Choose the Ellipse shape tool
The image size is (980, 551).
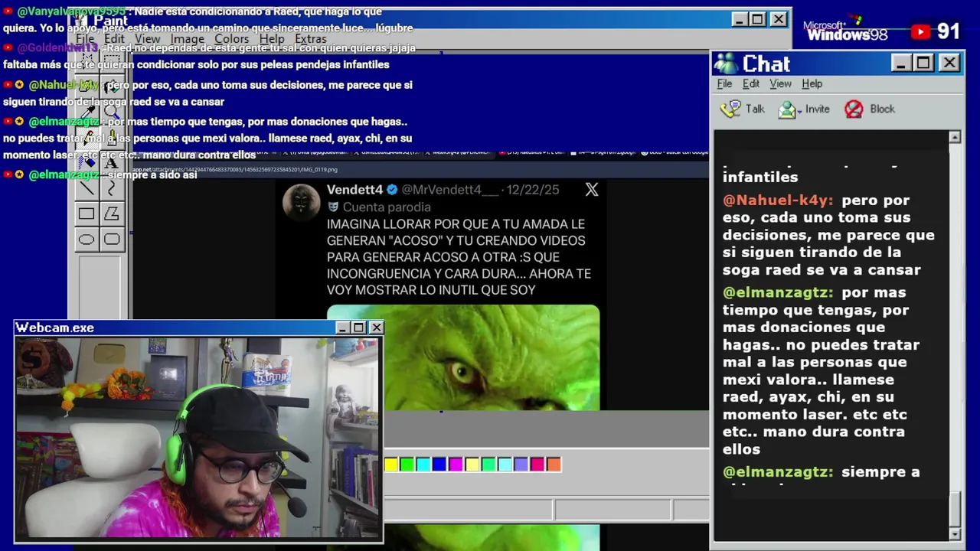pyautogui.click(x=87, y=240)
